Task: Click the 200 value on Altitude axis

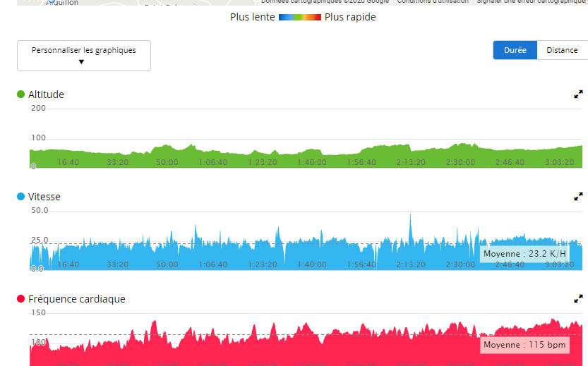Action: point(38,108)
